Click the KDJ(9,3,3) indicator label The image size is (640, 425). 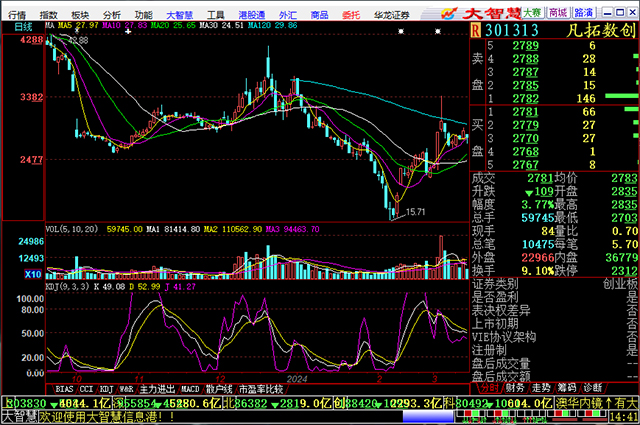pyautogui.click(x=67, y=287)
